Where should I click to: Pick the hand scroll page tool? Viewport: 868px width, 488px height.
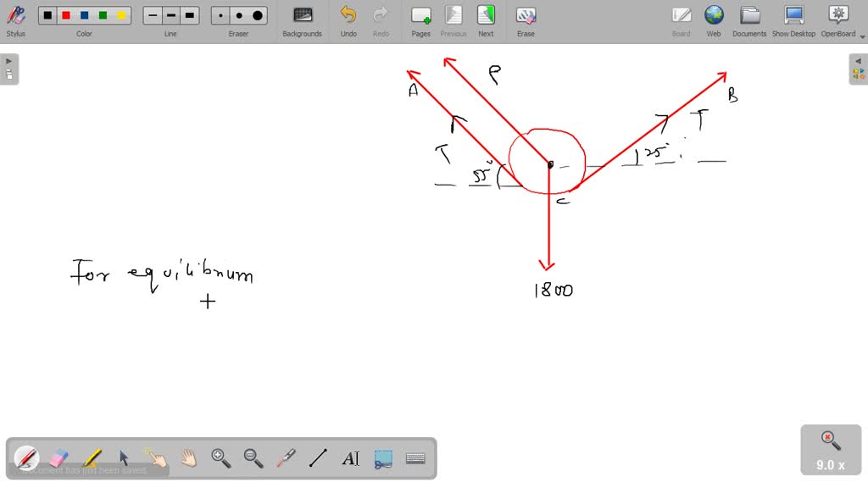[x=188, y=458]
